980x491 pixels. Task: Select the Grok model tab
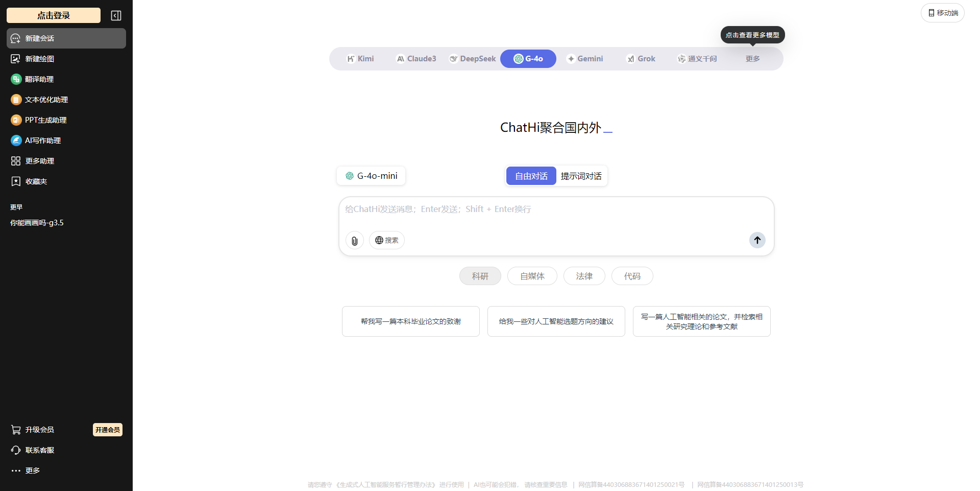pyautogui.click(x=641, y=59)
